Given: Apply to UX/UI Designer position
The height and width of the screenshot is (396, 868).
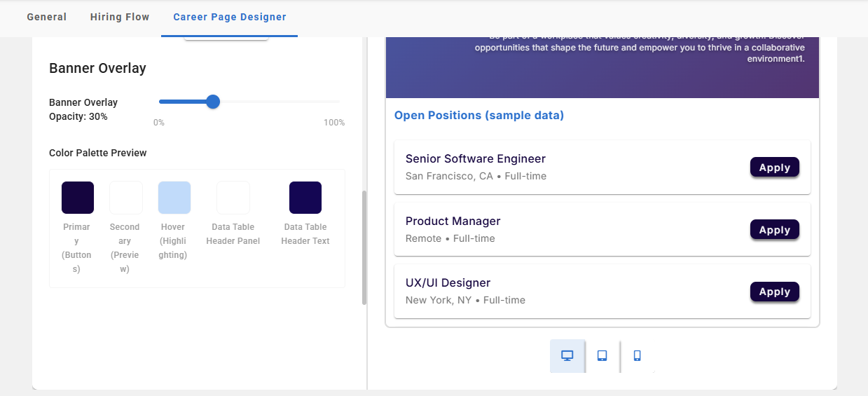Looking at the screenshot, I should pos(774,292).
